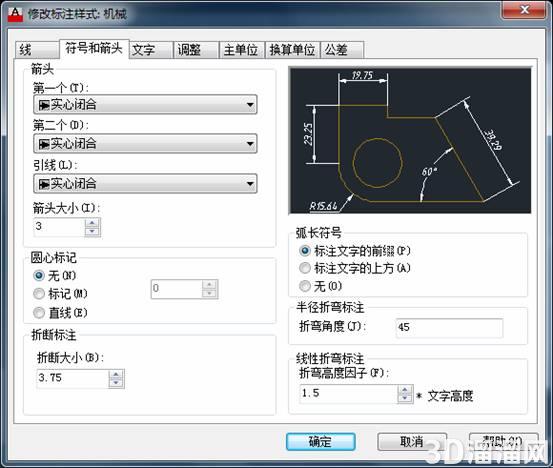Screen dimensions: 553x468
Task: Increase 折弯高度因子 with up arrow
Action: click(x=405, y=390)
